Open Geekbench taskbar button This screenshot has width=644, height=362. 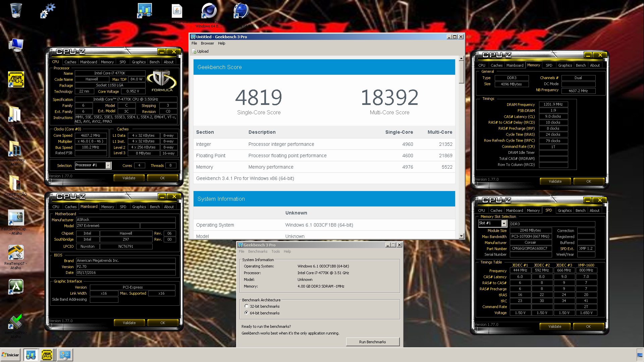tap(31, 355)
